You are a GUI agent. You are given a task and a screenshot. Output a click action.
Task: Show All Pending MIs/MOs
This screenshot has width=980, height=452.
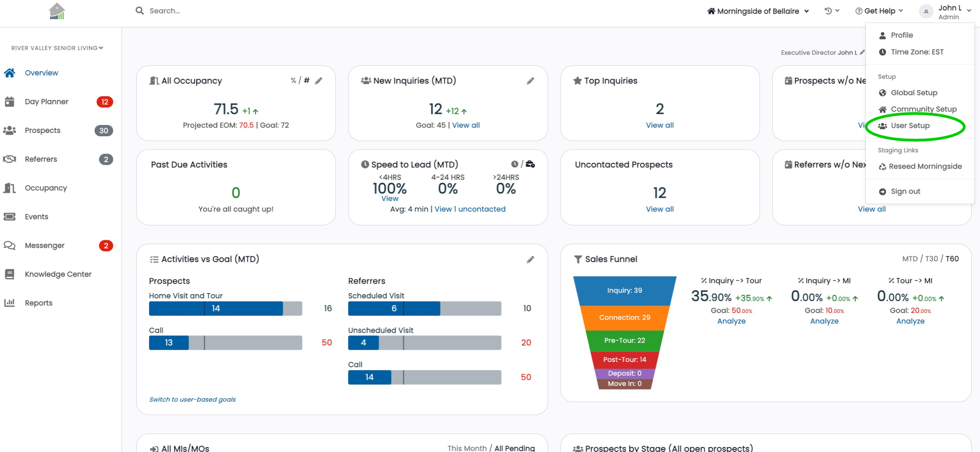coord(515,448)
